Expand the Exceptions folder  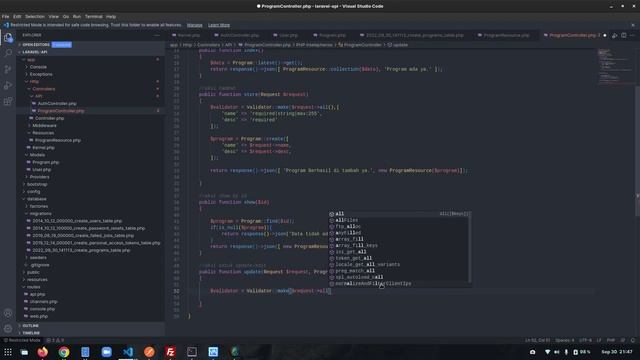pyautogui.click(x=91, y=74)
